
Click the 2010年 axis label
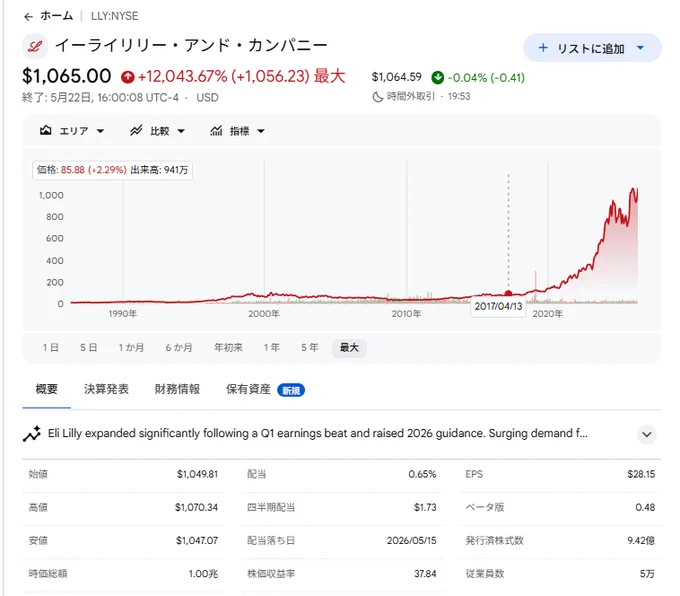click(406, 314)
